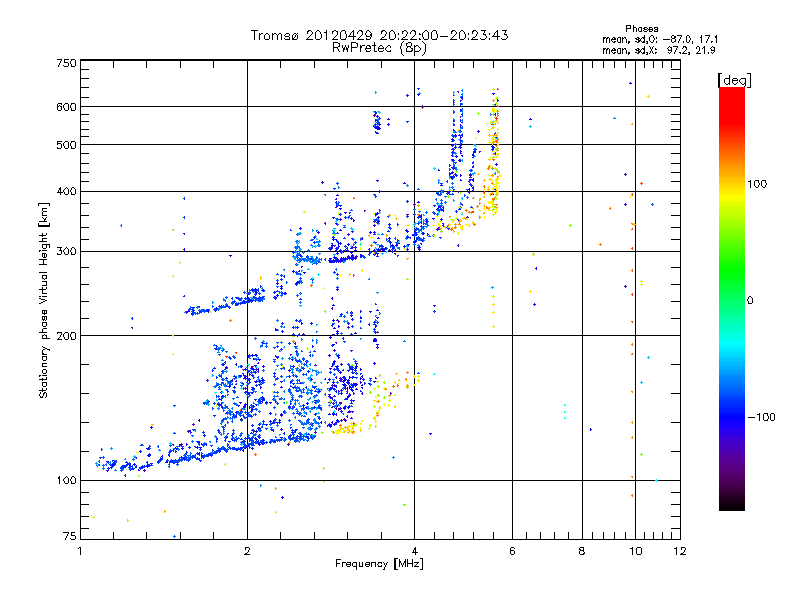Click the "Phases" header text
The image size is (800, 600).
641,29
